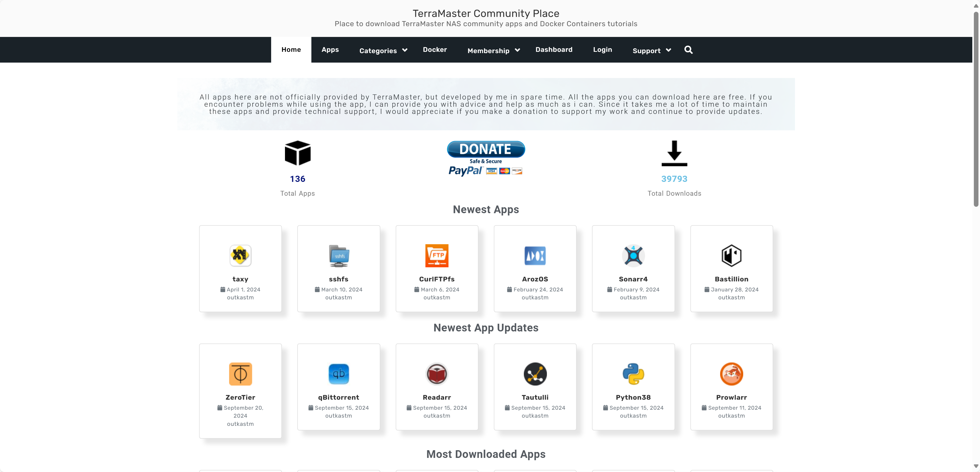Image resolution: width=980 pixels, height=472 pixels.
Task: Open the Dashboard menu item
Action: [x=554, y=50]
